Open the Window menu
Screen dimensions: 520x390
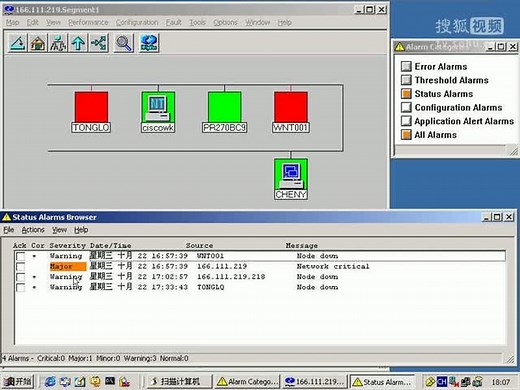[x=257, y=22]
